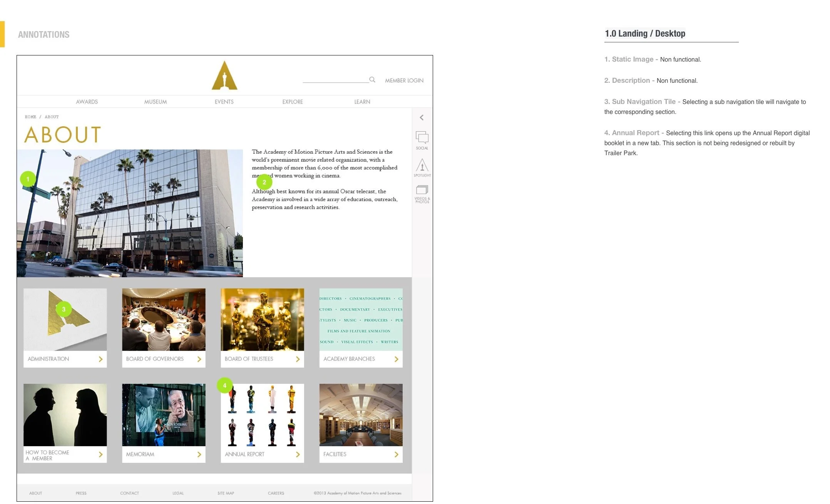
Task: Click the About link in the footer
Action: (36, 493)
